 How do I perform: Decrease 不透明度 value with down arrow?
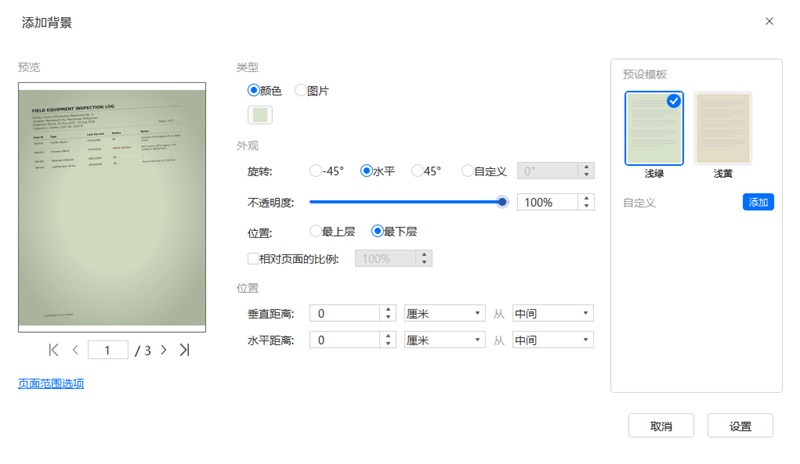(586, 206)
